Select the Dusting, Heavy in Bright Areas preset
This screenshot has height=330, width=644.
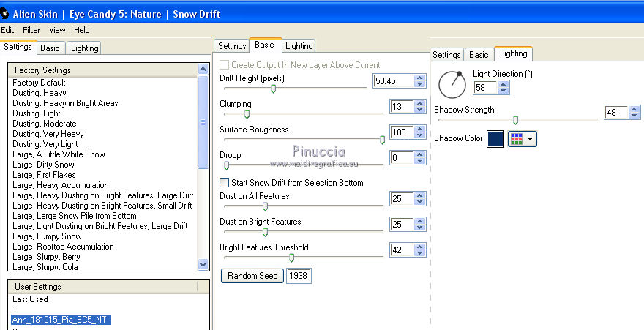tap(65, 103)
